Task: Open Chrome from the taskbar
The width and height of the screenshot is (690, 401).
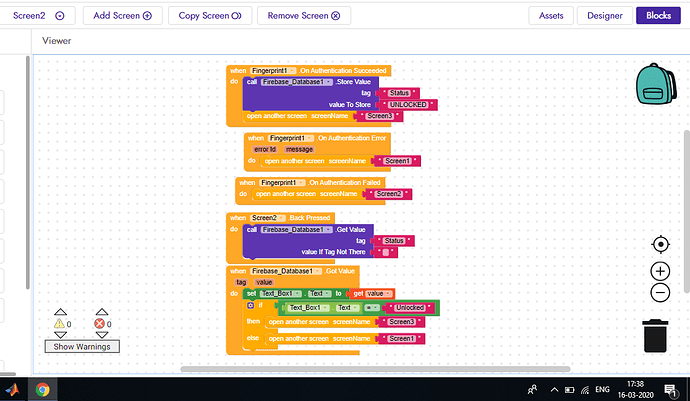Action: tap(43, 390)
